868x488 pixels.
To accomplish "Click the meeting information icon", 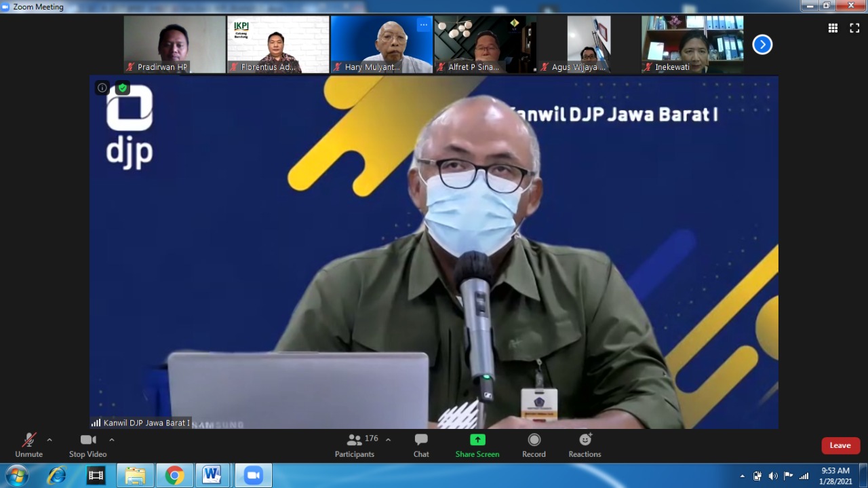I will [x=102, y=88].
